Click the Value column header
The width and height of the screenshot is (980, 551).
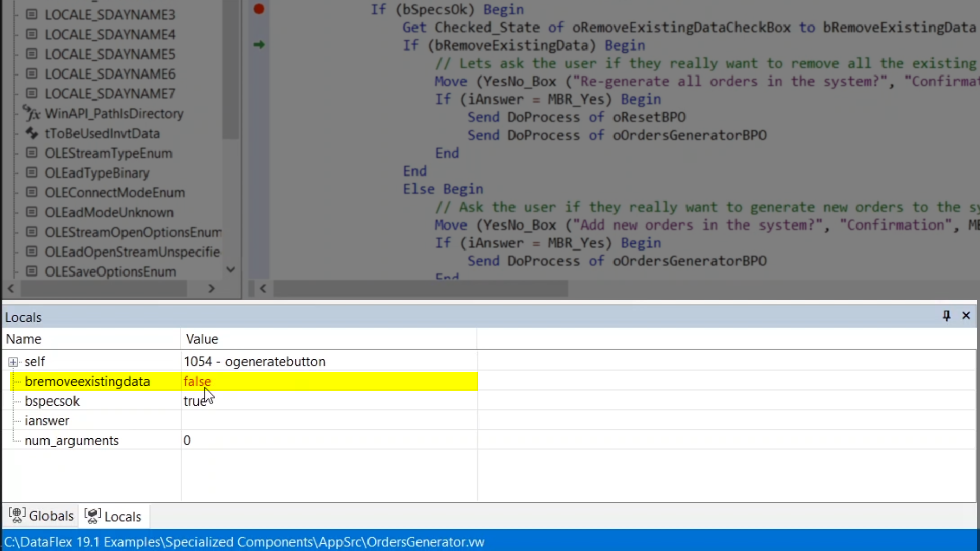(202, 339)
